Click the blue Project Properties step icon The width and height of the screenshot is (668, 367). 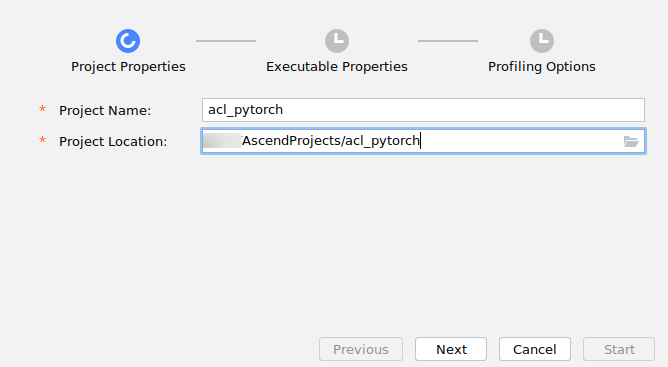pyautogui.click(x=128, y=41)
